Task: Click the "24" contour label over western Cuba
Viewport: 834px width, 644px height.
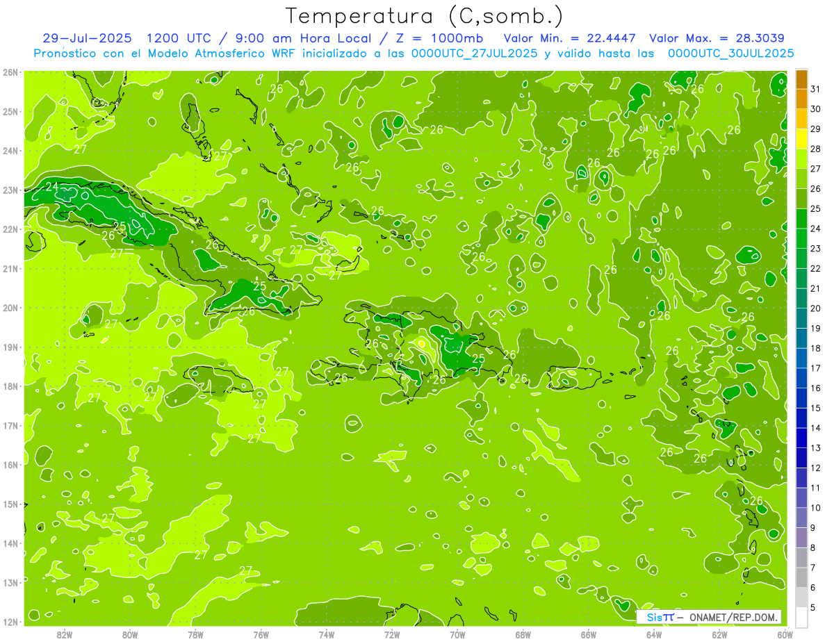Action: pyautogui.click(x=52, y=187)
